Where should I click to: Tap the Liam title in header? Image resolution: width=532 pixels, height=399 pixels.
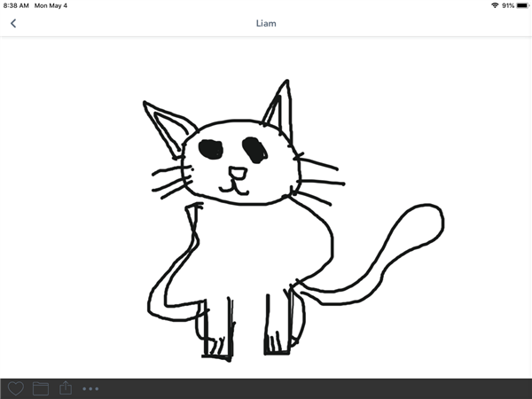(266, 23)
